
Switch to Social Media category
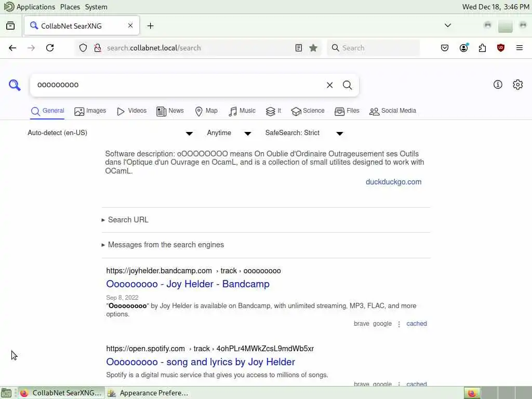tap(393, 111)
